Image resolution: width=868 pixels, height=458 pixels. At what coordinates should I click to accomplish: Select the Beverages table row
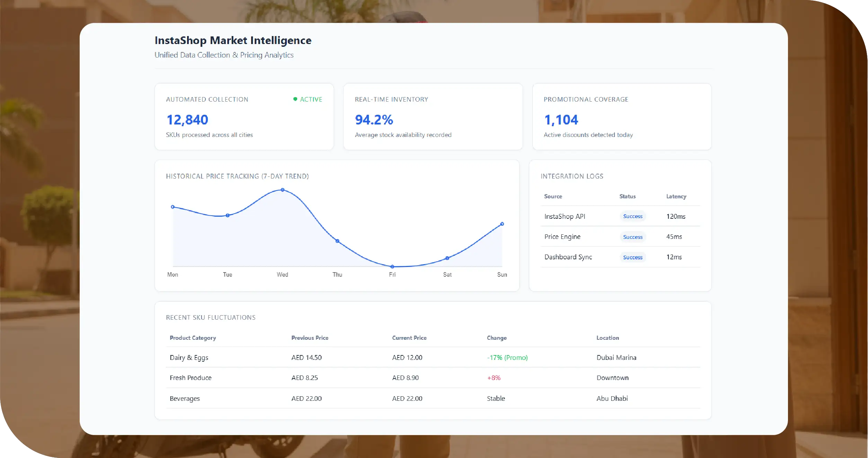(x=185, y=398)
